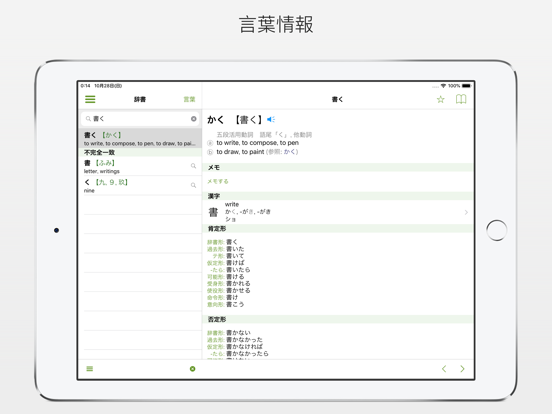The width and height of the screenshot is (552, 414).
Task: Go forward with the bottom right arrow
Action: click(x=462, y=369)
